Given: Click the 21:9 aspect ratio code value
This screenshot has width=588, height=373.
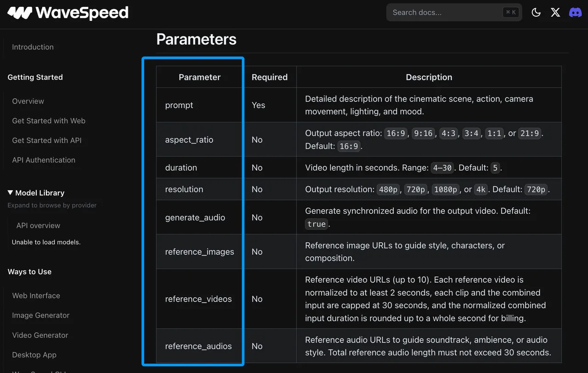Looking at the screenshot, I should pos(531,134).
